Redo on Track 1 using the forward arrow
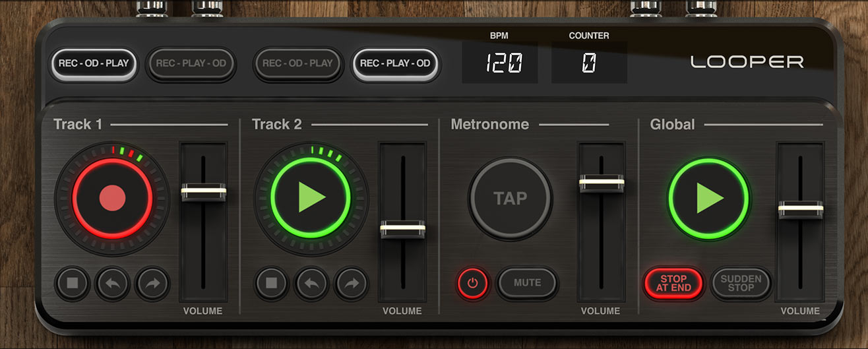 click(x=152, y=284)
